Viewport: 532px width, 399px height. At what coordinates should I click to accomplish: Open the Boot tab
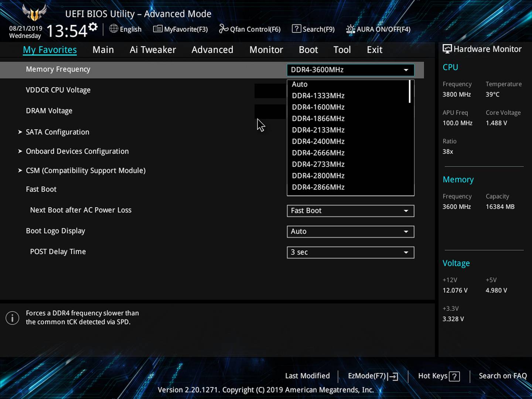tap(308, 50)
